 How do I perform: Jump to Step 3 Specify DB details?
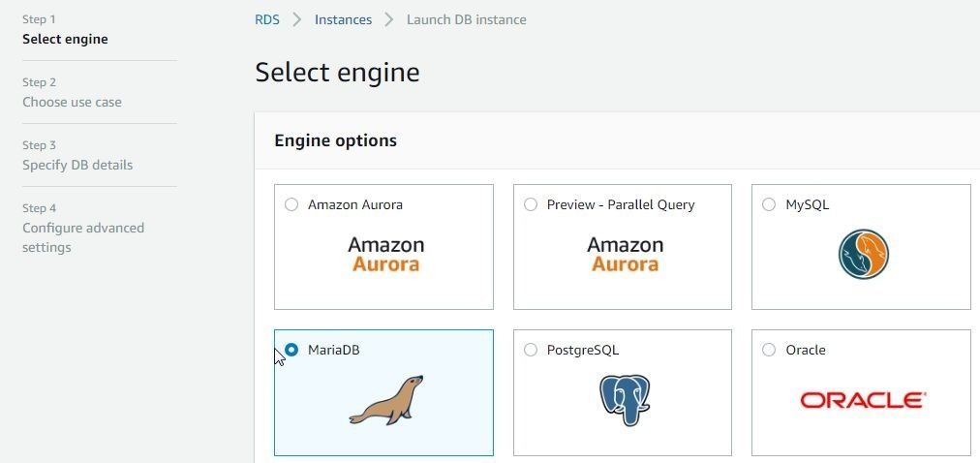77,165
